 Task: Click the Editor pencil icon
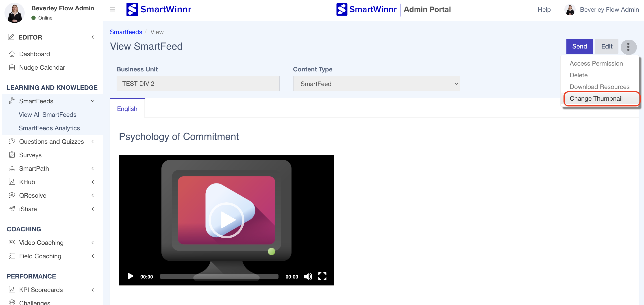pos(11,37)
